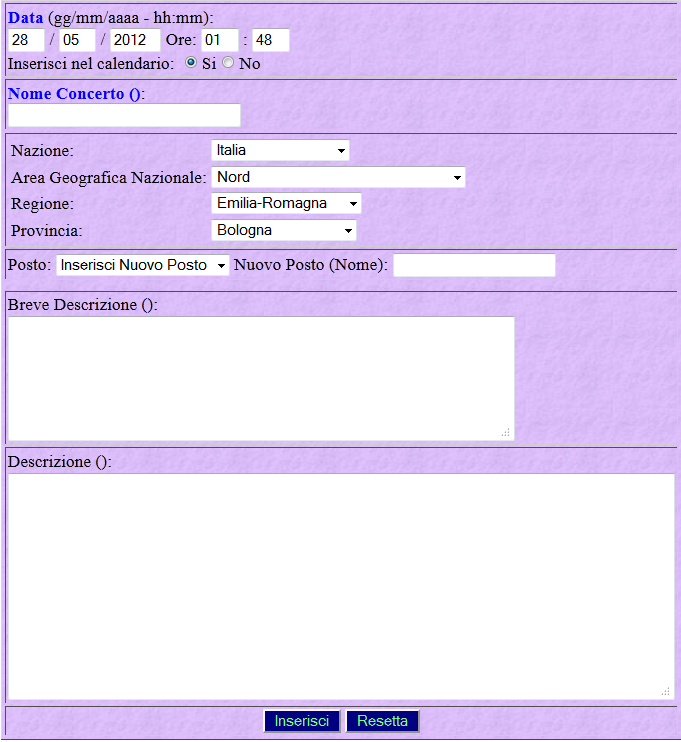Click the Regione label text
681x742 pixels.
point(43,204)
